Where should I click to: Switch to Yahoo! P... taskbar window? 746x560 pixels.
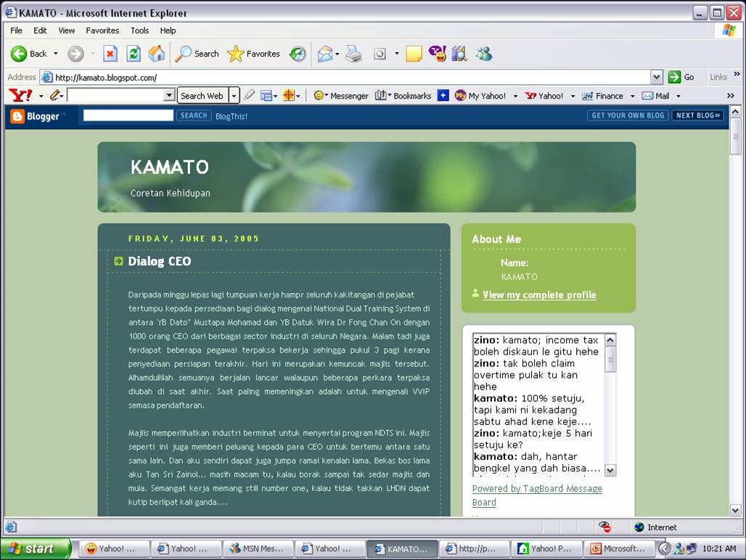pyautogui.click(x=546, y=548)
